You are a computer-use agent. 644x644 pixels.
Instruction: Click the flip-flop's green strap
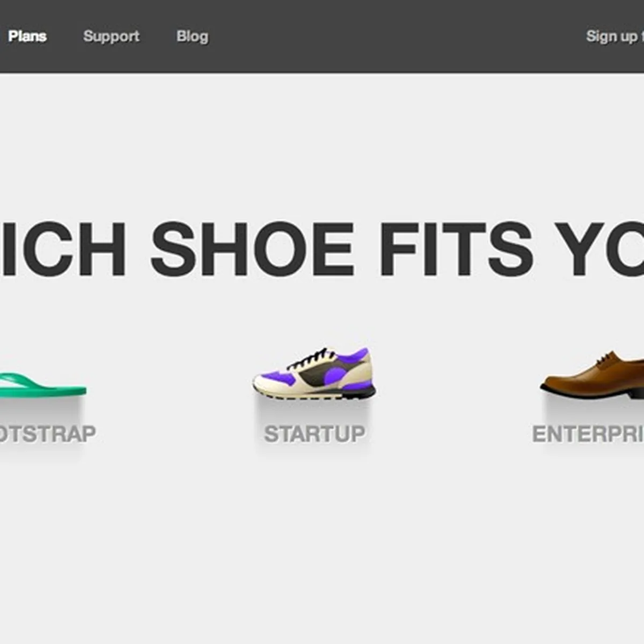[x=21, y=380]
